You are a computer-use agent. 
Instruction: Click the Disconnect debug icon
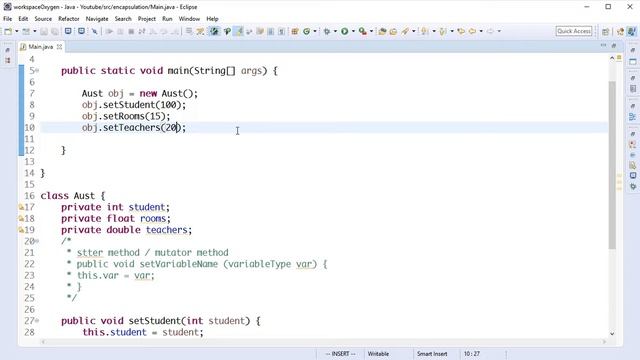[142, 31]
